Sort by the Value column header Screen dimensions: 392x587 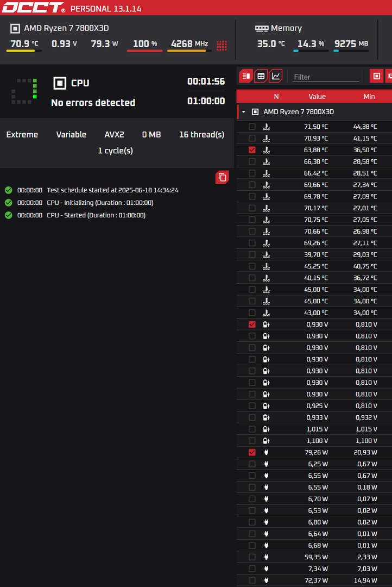pyautogui.click(x=317, y=97)
